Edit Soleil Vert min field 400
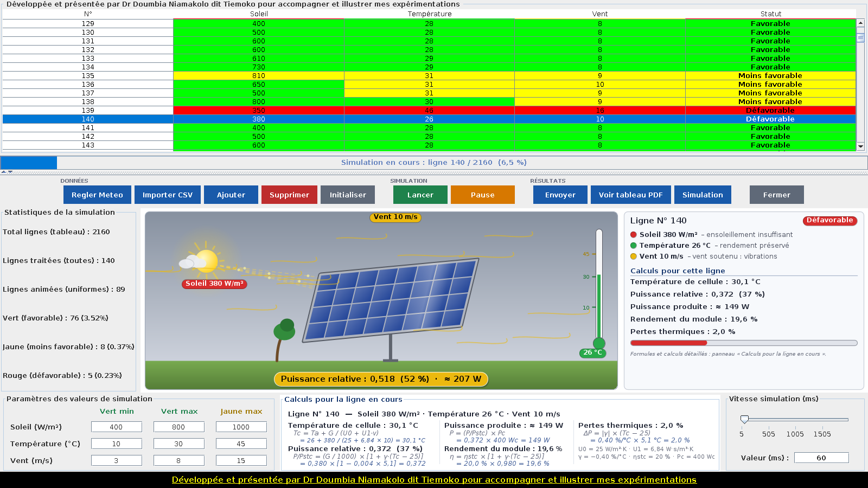 click(x=117, y=427)
